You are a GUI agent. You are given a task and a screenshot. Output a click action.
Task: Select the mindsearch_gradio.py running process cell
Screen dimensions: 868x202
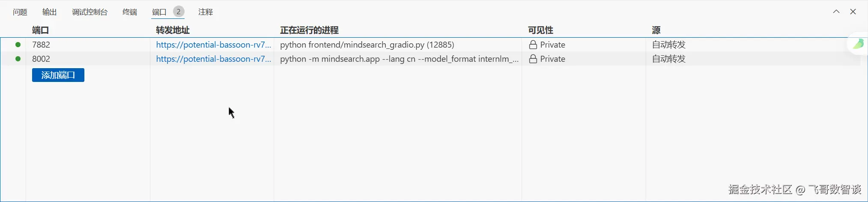pos(367,45)
